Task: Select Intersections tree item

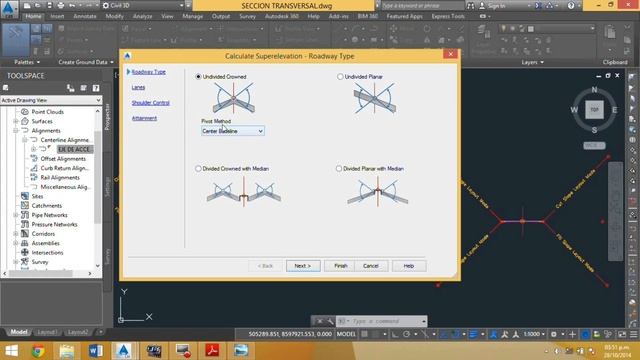Action: [47, 253]
